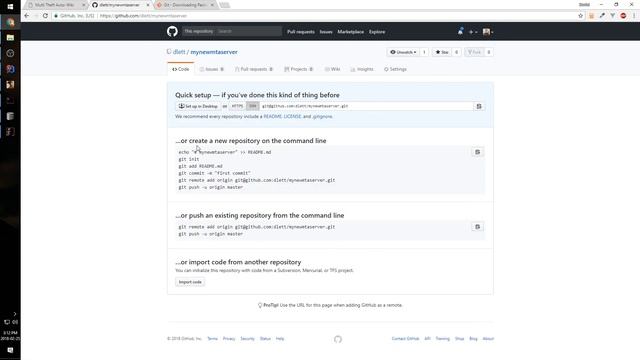Open the footer Shop link
The width and height of the screenshot is (640, 360).
click(460, 339)
